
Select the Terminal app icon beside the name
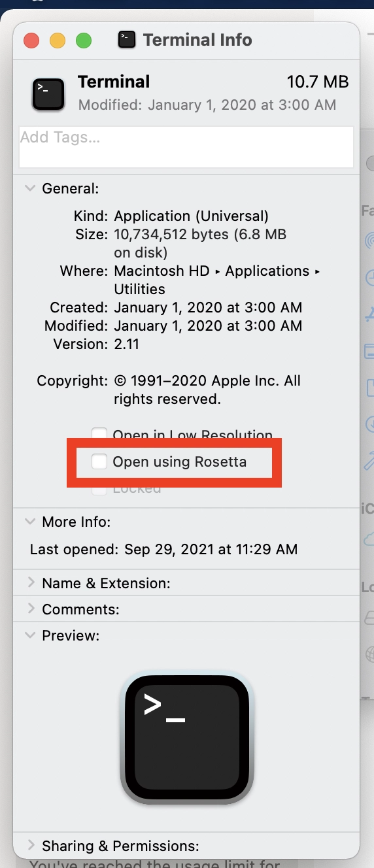(x=48, y=94)
